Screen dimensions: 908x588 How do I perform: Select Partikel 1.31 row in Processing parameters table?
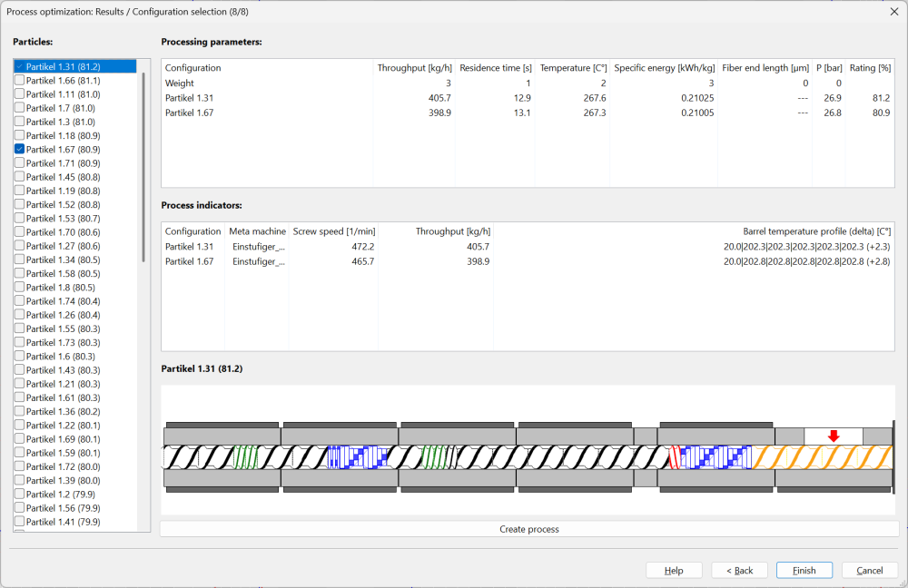tap(528, 98)
